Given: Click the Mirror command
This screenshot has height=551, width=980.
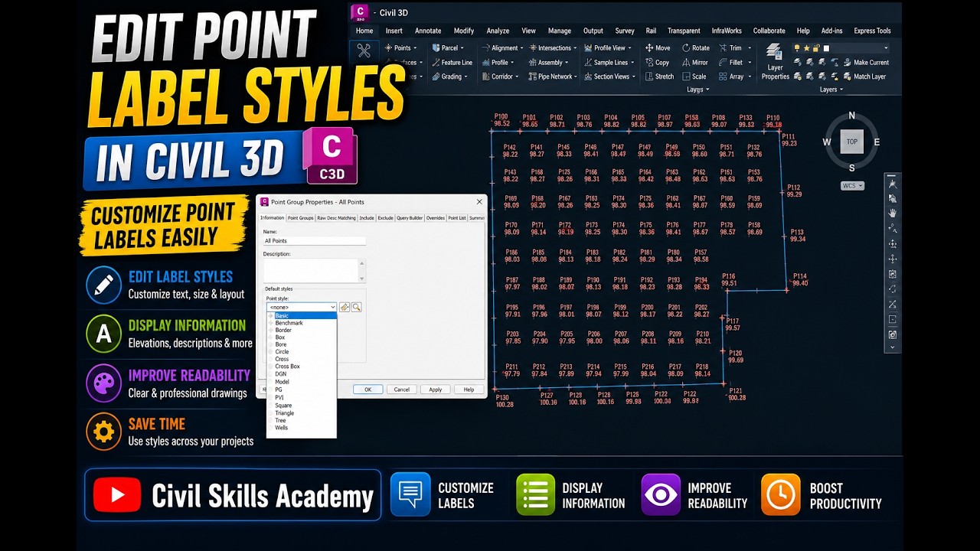Looking at the screenshot, I should 694,63.
